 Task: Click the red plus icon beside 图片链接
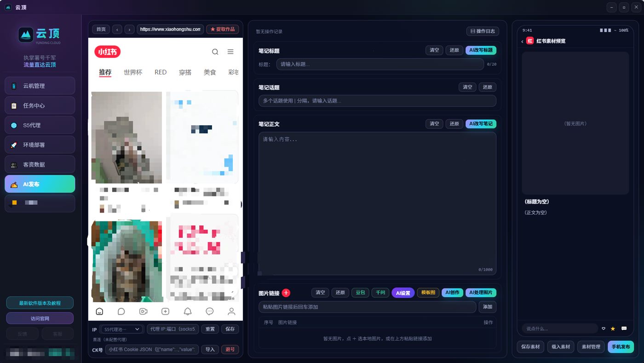coord(286,293)
